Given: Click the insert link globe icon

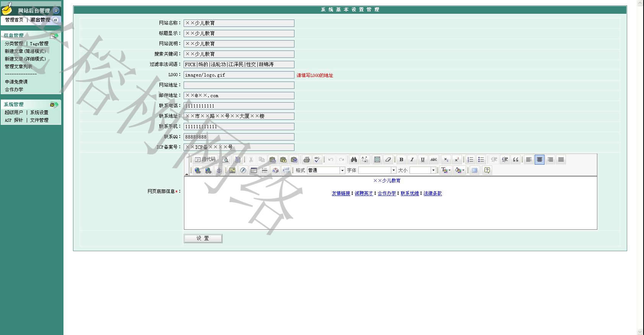Looking at the screenshot, I should [197, 170].
